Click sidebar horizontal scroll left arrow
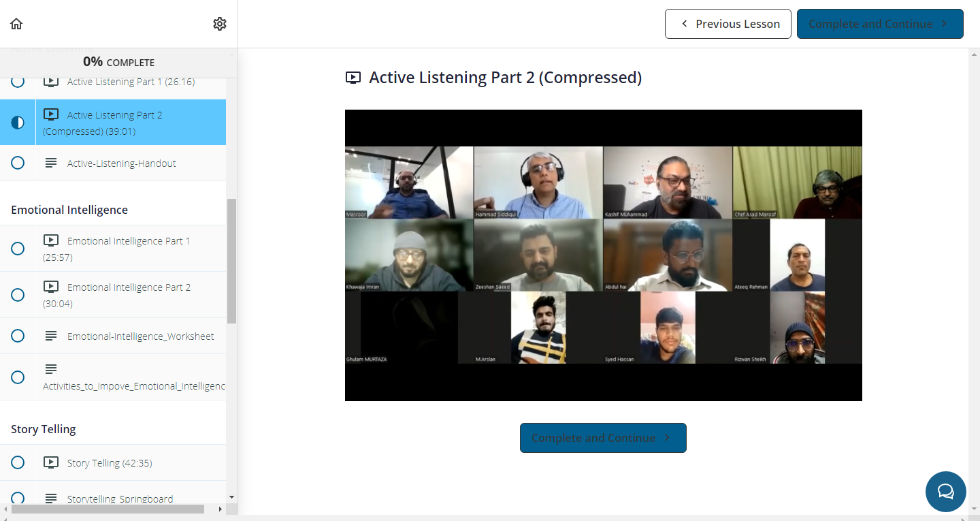 click(6, 509)
